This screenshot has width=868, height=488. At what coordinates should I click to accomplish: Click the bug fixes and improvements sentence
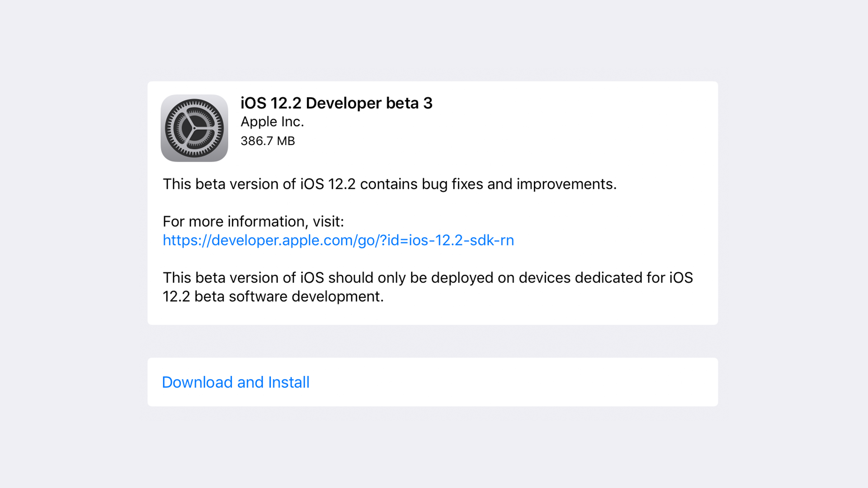pyautogui.click(x=390, y=184)
